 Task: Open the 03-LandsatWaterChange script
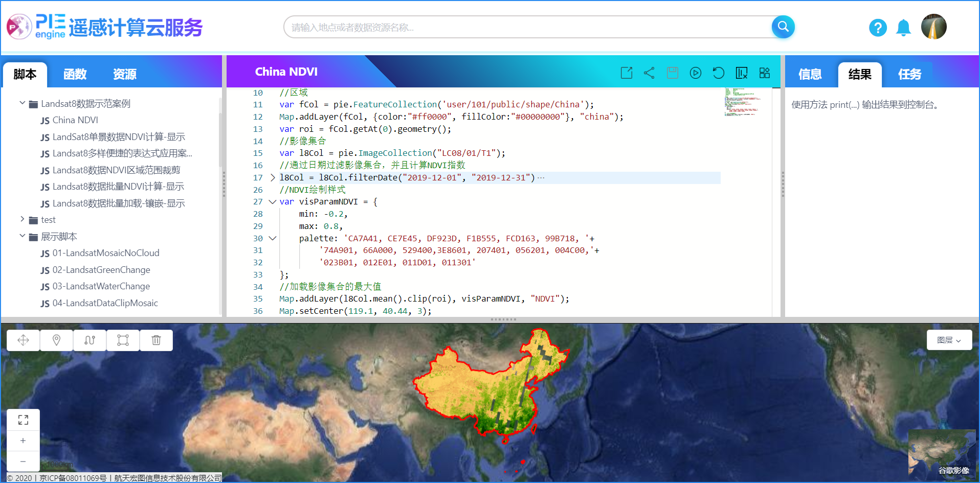click(x=101, y=286)
